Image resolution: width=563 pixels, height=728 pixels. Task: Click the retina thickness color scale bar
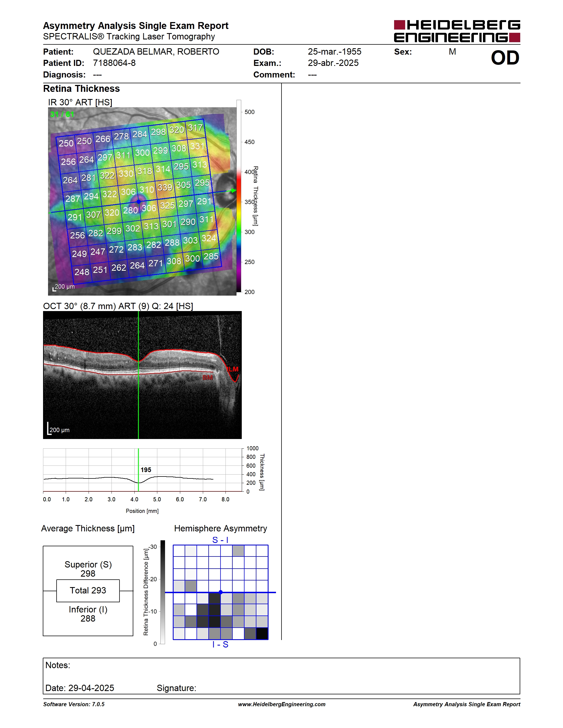point(239,196)
